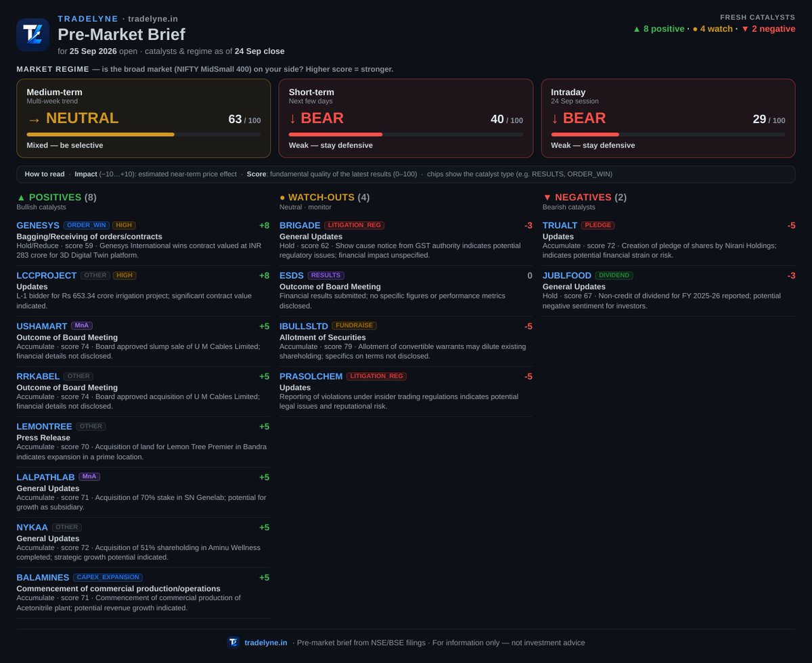Viewport: 812px width, 663px height.
Task: Click the Medium-term score progress bar
Action: coord(143,135)
